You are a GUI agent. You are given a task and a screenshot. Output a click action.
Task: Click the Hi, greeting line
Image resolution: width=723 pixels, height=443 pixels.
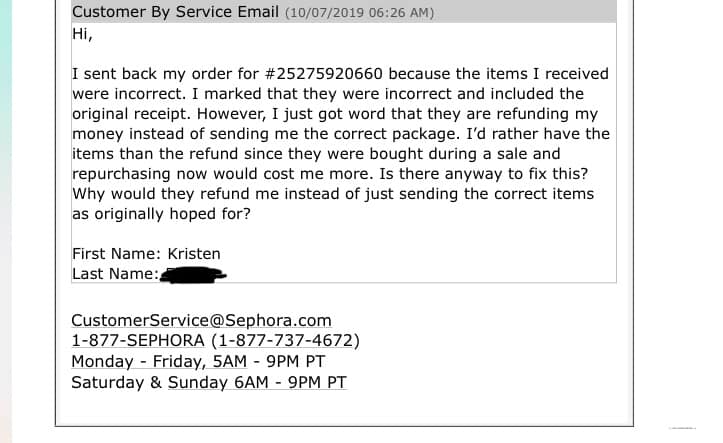click(x=82, y=33)
